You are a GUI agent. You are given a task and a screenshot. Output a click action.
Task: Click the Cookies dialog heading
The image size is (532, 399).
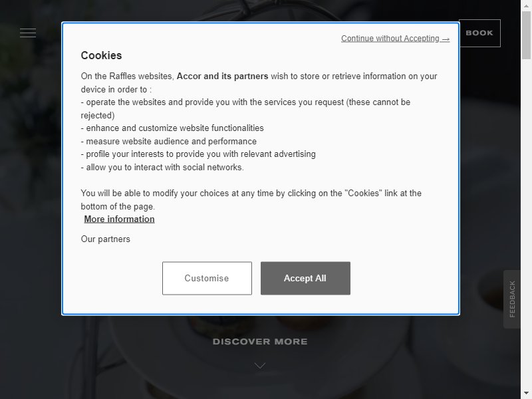click(x=101, y=55)
